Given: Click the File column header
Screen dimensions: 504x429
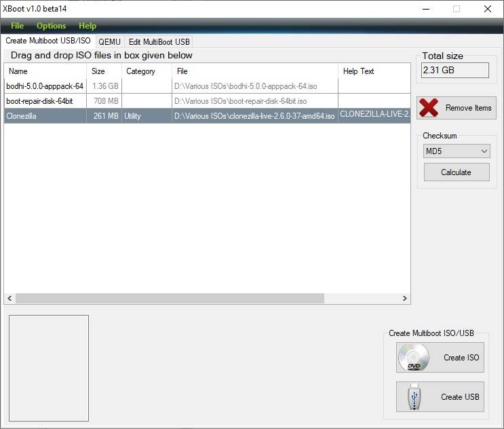Looking at the screenshot, I should point(254,71).
